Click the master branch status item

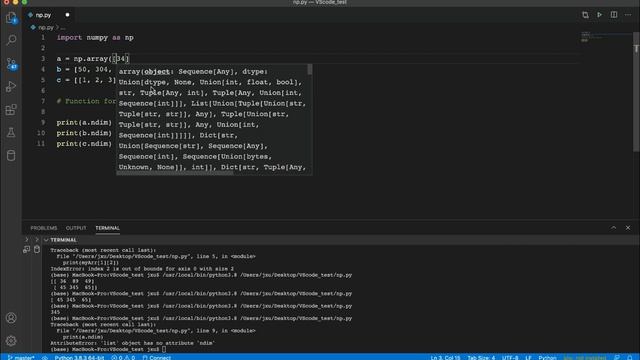click(21, 358)
